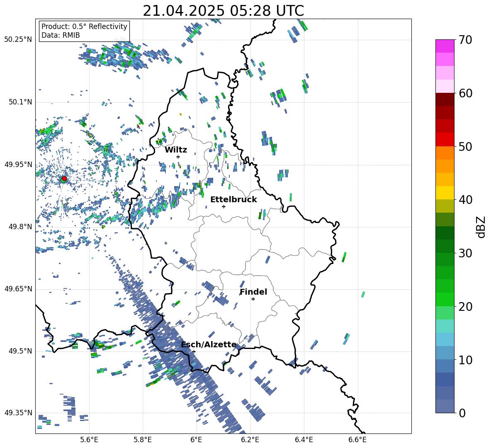Image resolution: width=491 pixels, height=448 pixels.
Task: Click the 6°E longitude label
Action: [196, 440]
